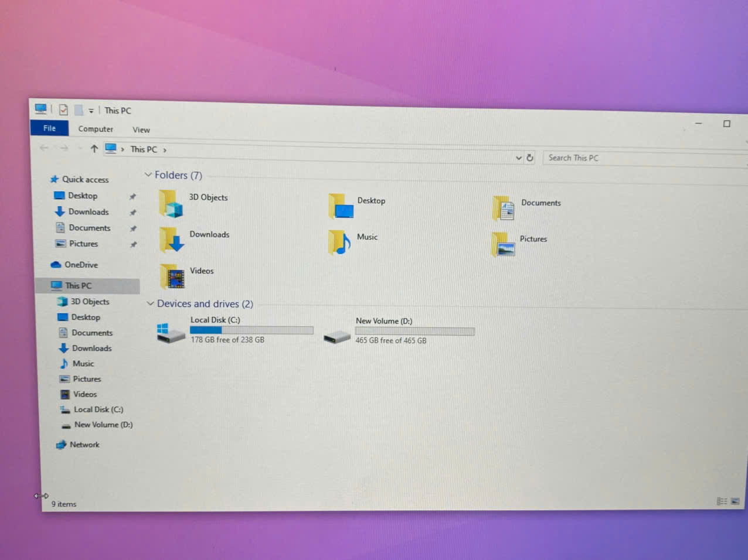Minimize the This PC window
The image size is (748, 560).
(698, 124)
